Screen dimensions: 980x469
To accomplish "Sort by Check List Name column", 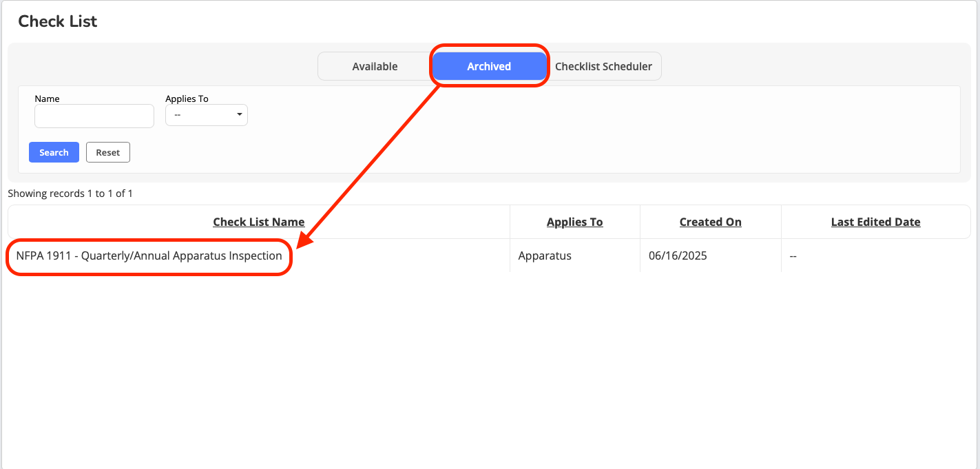I will [x=258, y=222].
